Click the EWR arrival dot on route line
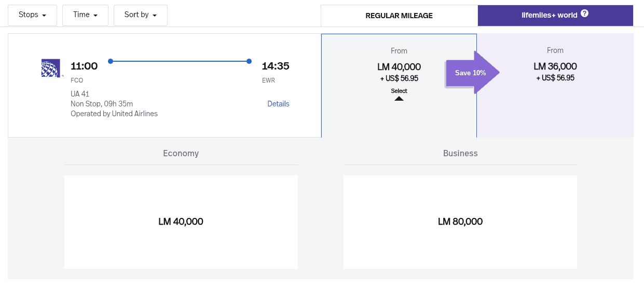 249,61
